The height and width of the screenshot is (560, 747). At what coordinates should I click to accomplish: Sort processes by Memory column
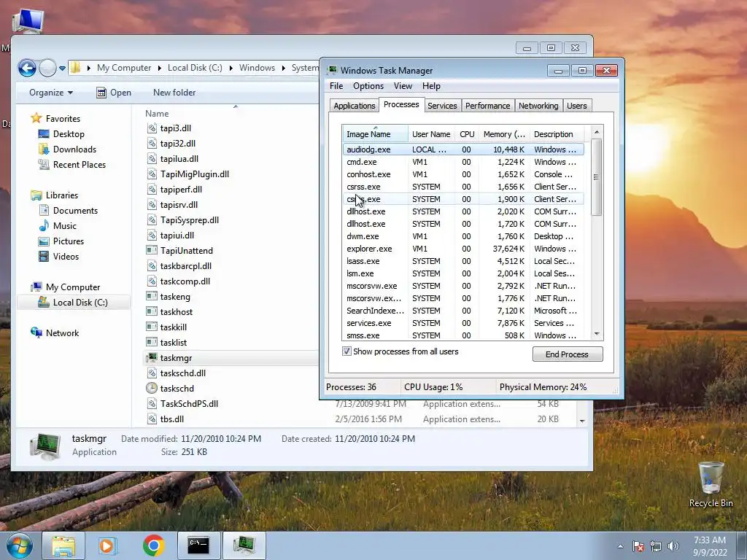pyautogui.click(x=504, y=134)
